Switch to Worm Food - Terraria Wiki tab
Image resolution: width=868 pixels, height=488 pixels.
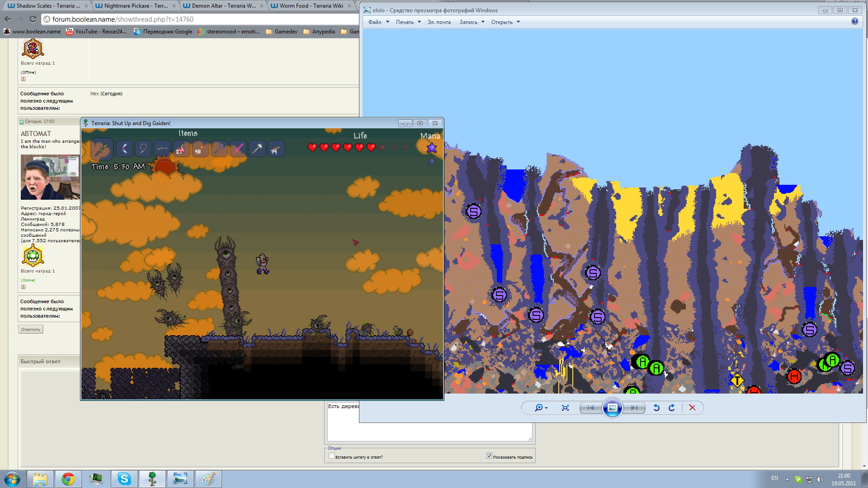pos(311,6)
